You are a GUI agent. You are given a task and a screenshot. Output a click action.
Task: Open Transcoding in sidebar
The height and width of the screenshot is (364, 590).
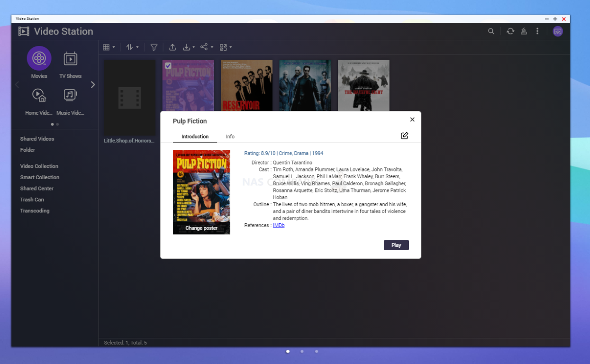tap(35, 211)
